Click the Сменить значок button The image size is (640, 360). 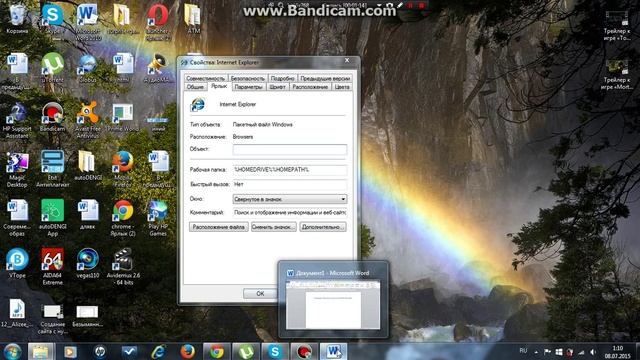tap(273, 227)
